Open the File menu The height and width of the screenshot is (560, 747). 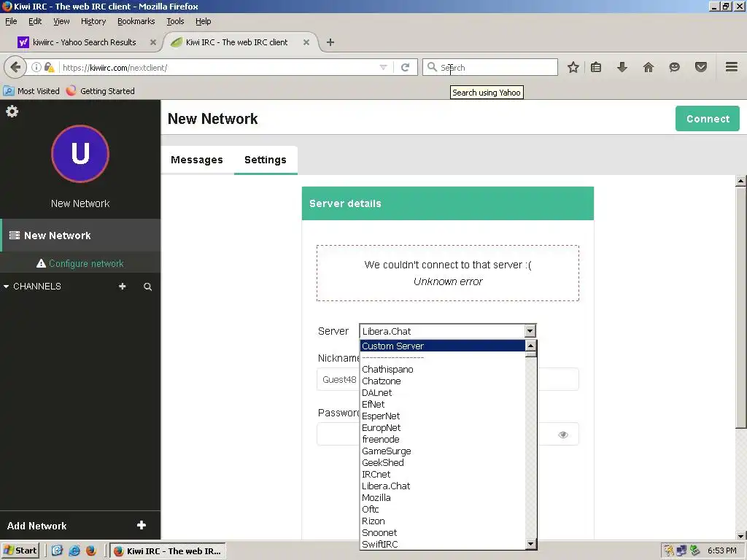click(x=11, y=21)
